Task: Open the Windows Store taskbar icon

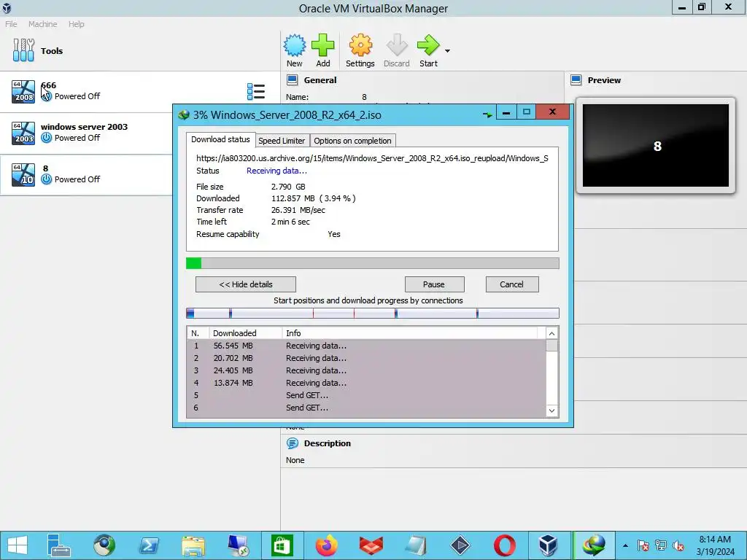Action: click(282, 545)
